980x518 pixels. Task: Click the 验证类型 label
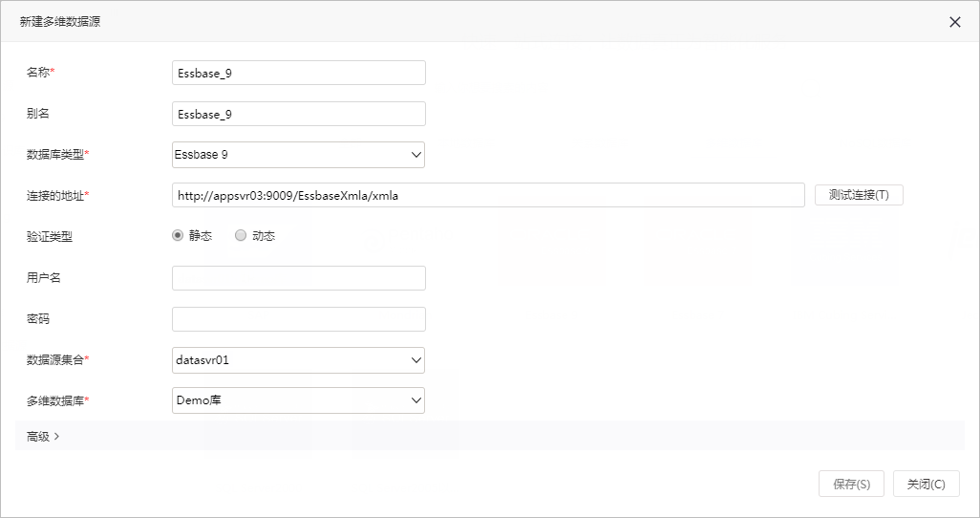(x=50, y=236)
